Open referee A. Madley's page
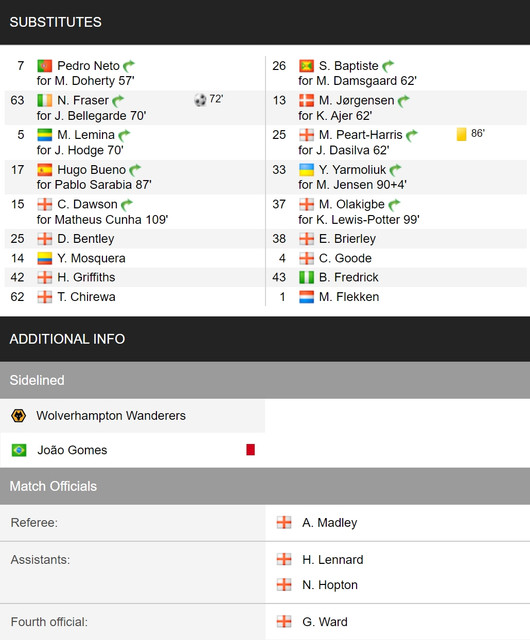Viewport: 530px width, 640px height. click(x=330, y=522)
